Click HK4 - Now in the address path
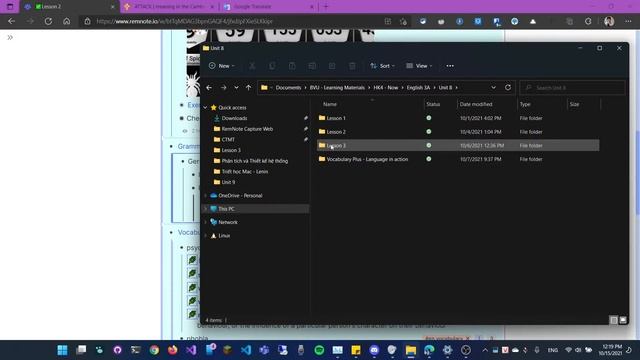The height and width of the screenshot is (360, 640). tap(386, 88)
